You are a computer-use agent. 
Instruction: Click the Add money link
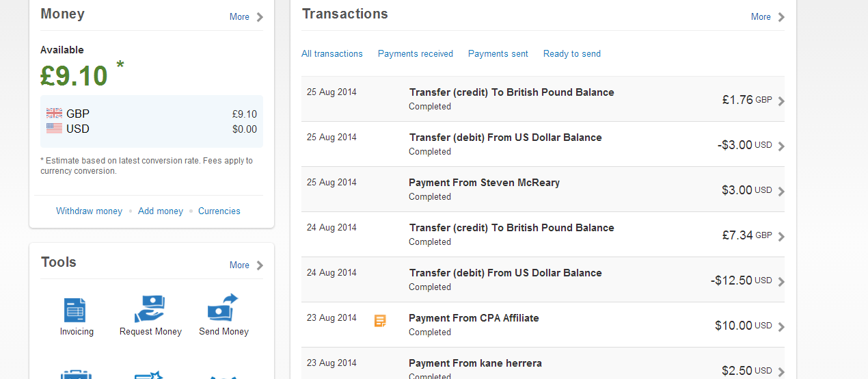161,211
